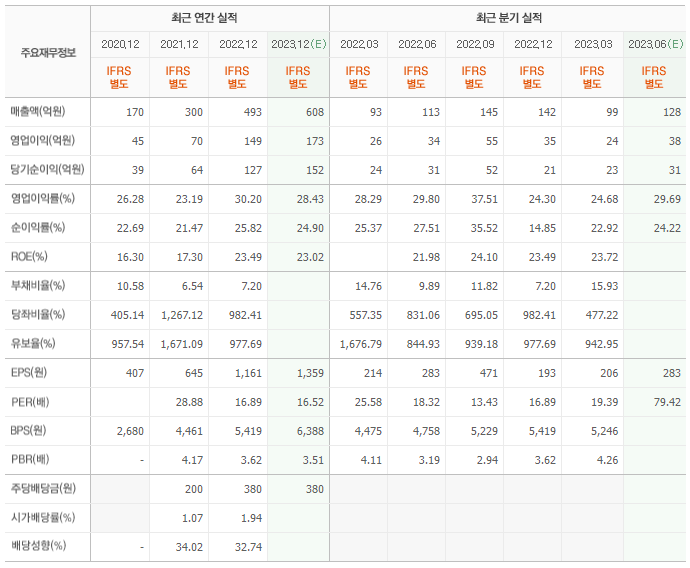
Task: Click 유보율 value 1,676.79
Action: click(x=361, y=344)
